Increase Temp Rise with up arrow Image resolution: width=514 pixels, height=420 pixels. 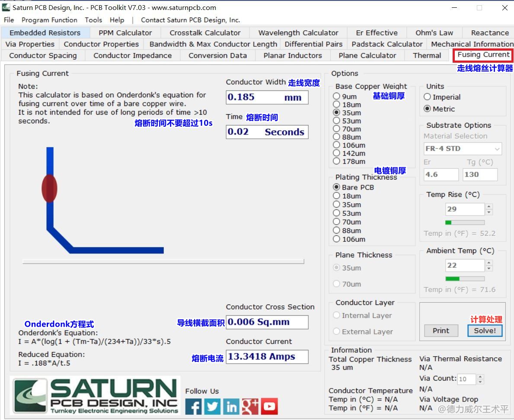(x=489, y=207)
